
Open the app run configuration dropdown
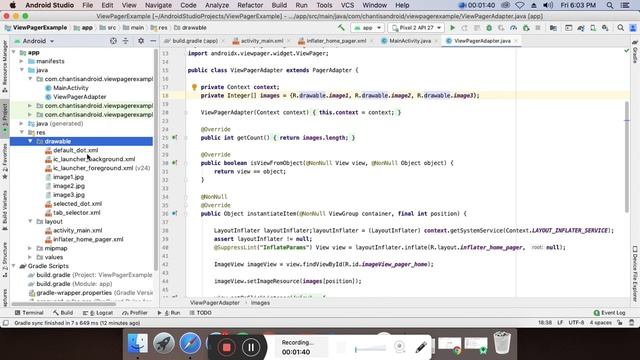click(x=367, y=28)
